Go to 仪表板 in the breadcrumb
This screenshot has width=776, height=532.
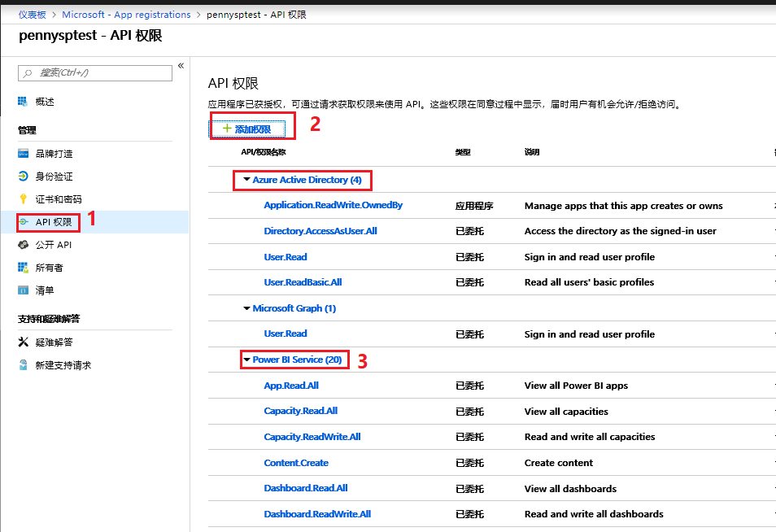33,15
